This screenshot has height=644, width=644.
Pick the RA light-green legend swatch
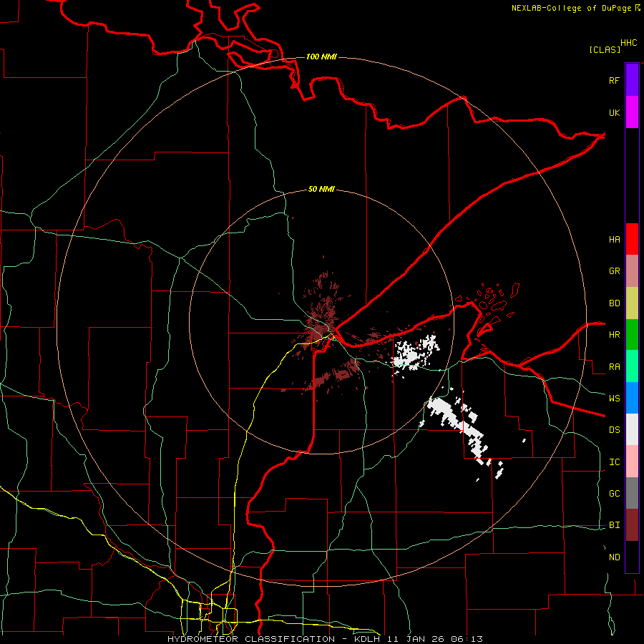point(632,366)
